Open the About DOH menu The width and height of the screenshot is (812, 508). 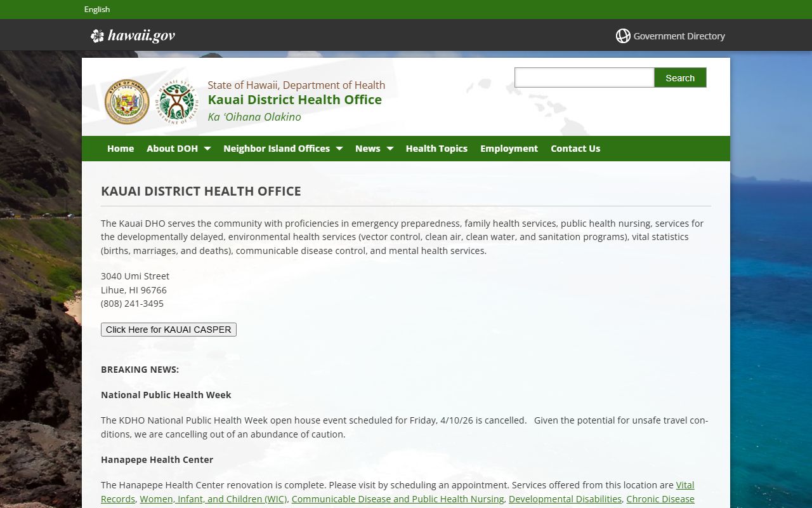[x=172, y=149]
